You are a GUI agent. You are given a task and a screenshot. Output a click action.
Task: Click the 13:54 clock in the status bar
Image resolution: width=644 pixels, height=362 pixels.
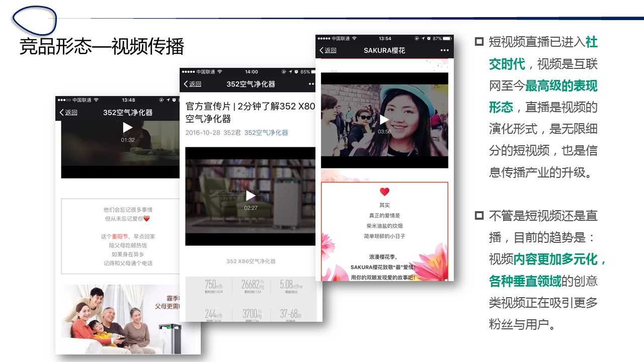click(x=385, y=38)
